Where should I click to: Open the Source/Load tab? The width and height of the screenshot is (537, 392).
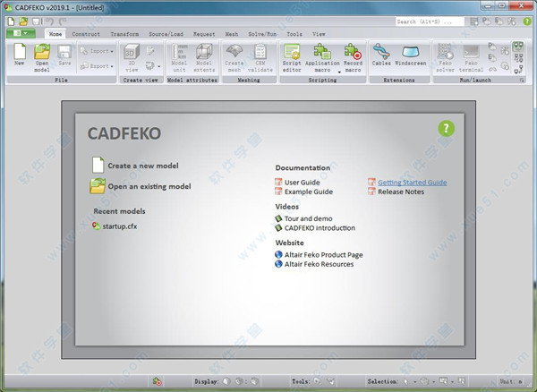click(166, 34)
